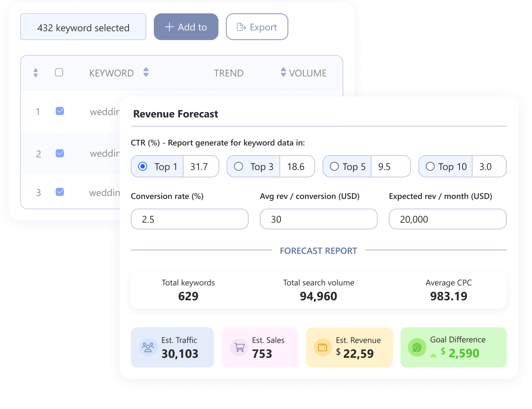Image resolution: width=532 pixels, height=409 pixels.
Task: Click the Est. Sales shopping cart icon
Action: [x=239, y=347]
